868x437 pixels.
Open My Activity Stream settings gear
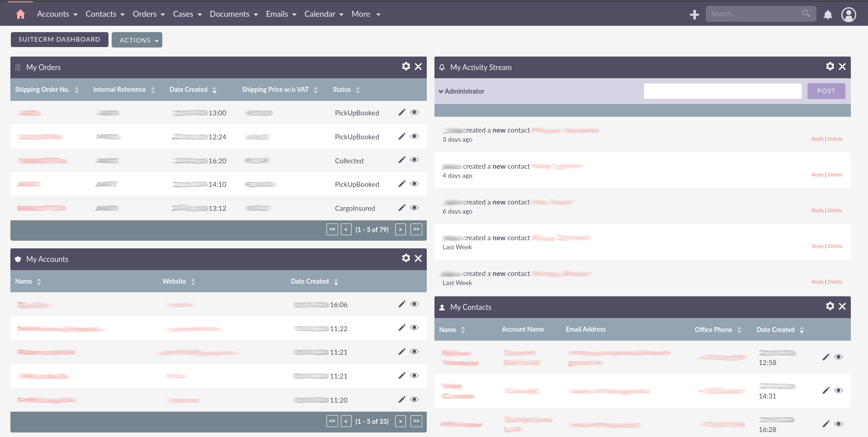click(830, 66)
